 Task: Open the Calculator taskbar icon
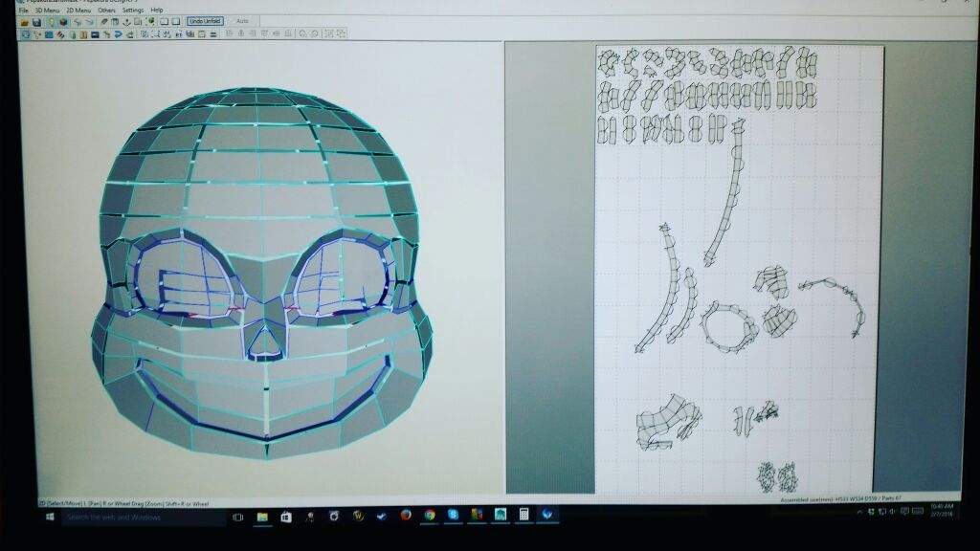click(523, 514)
